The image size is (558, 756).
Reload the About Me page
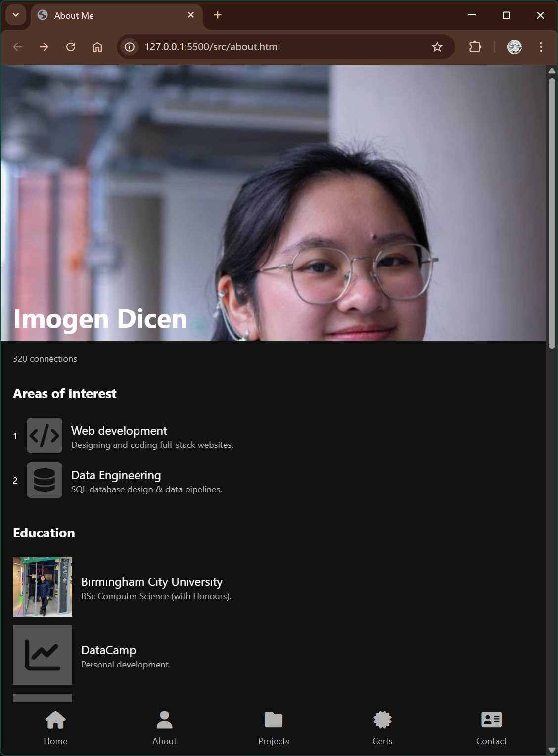click(x=71, y=47)
